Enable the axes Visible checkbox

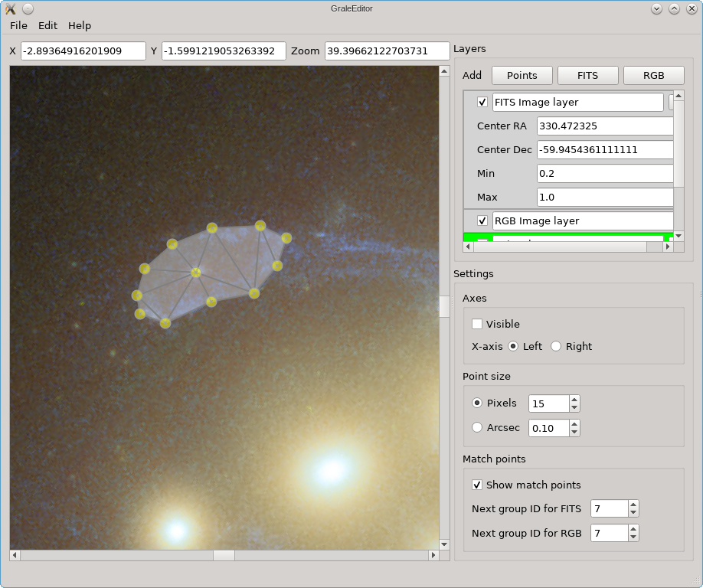(x=477, y=324)
